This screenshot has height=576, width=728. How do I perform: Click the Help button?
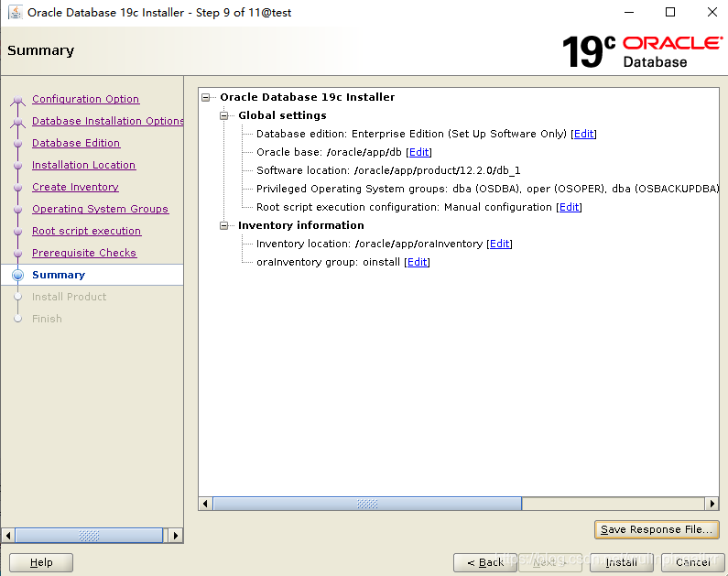[41, 562]
